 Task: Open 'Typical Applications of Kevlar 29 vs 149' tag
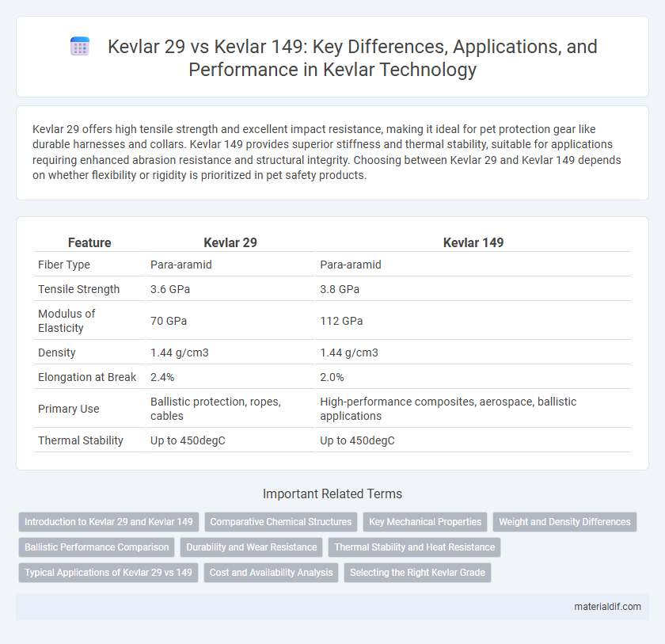click(x=108, y=573)
